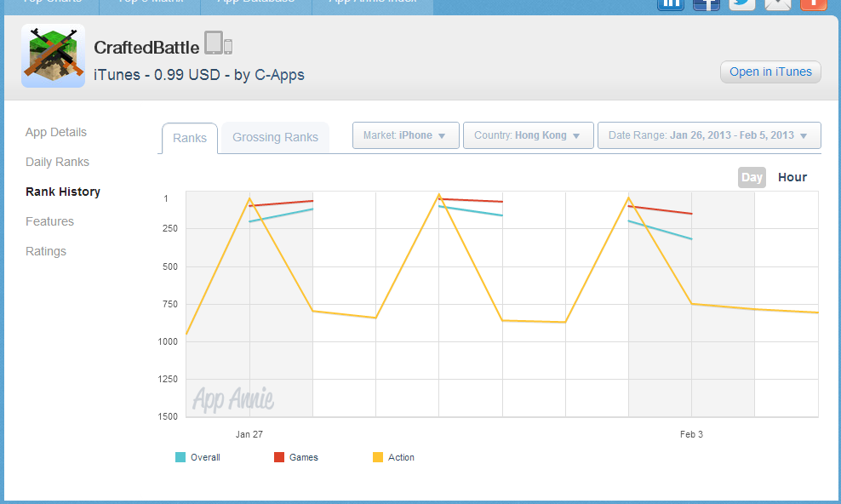841x504 pixels.
Task: Switch chart to Hour view
Action: (x=792, y=177)
